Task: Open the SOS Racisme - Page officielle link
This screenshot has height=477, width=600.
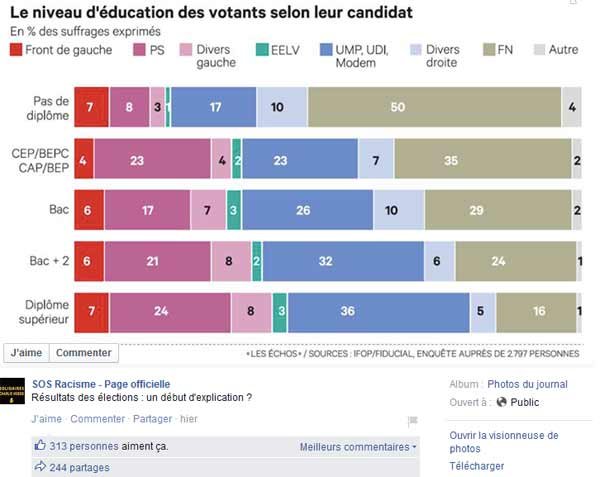Action: click(101, 384)
